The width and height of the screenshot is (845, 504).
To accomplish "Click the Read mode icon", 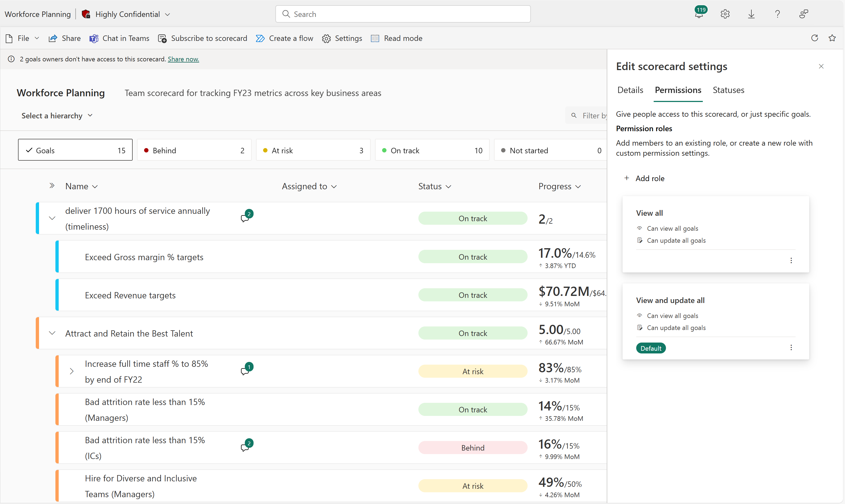I will [x=374, y=38].
